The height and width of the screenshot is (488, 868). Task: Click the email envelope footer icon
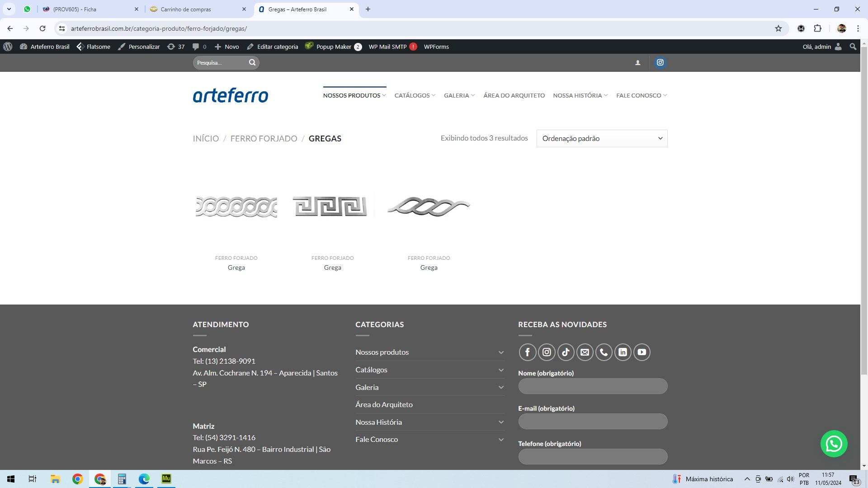[x=585, y=352]
